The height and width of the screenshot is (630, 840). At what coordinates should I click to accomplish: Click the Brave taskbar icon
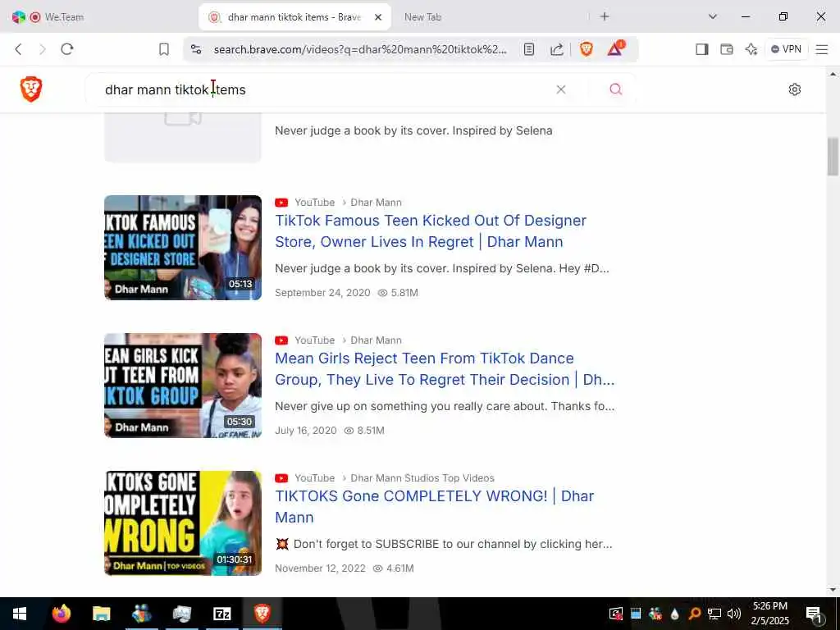click(262, 614)
